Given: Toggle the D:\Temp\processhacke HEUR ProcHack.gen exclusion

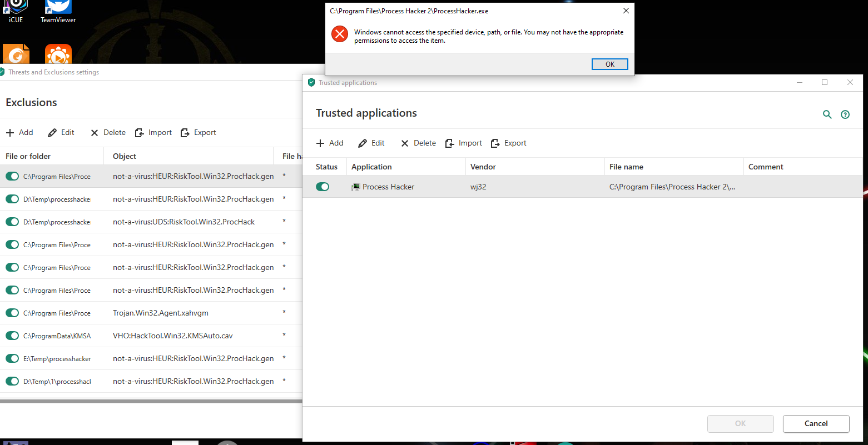Looking at the screenshot, I should [x=12, y=199].
